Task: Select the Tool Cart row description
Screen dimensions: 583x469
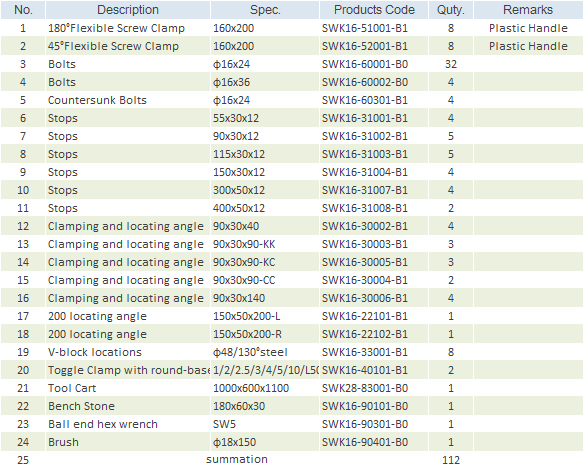Action: pos(128,388)
